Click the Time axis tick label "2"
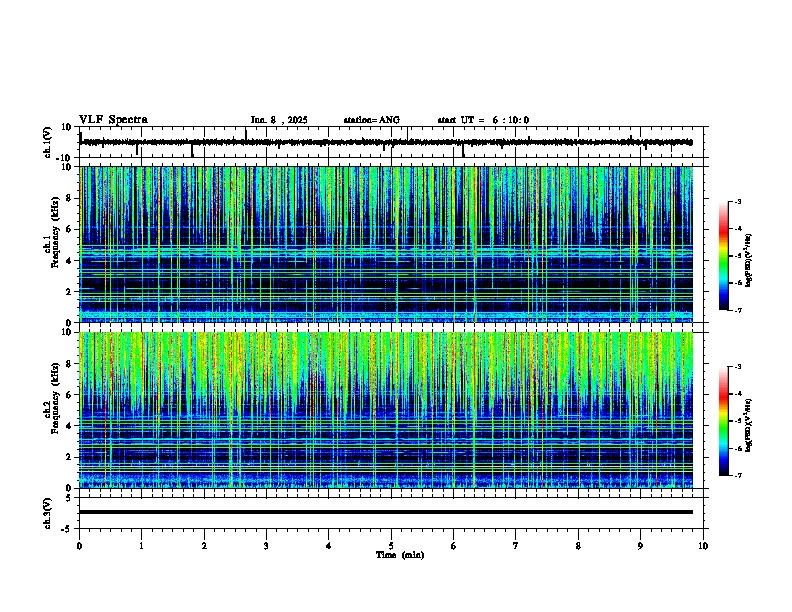The image size is (792, 612). [204, 546]
